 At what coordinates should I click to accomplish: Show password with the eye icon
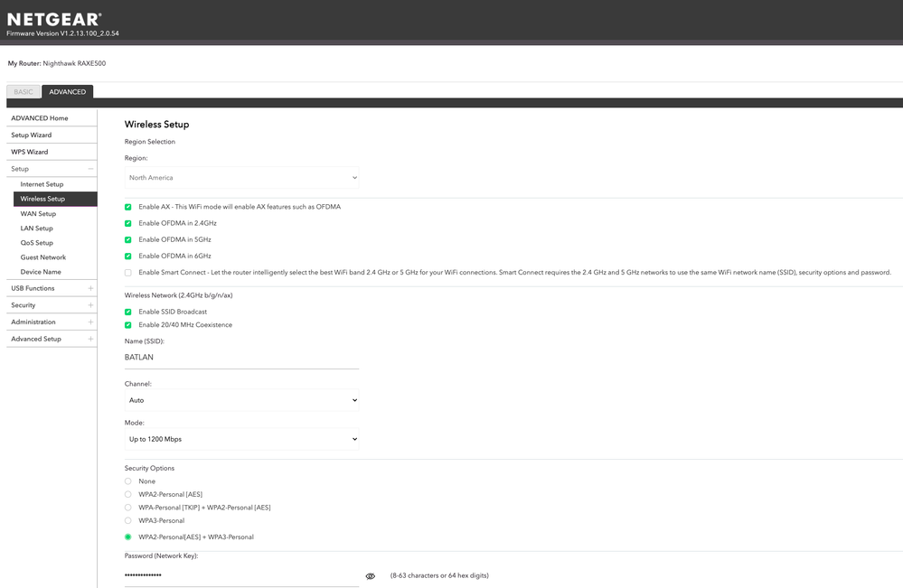pyautogui.click(x=370, y=576)
